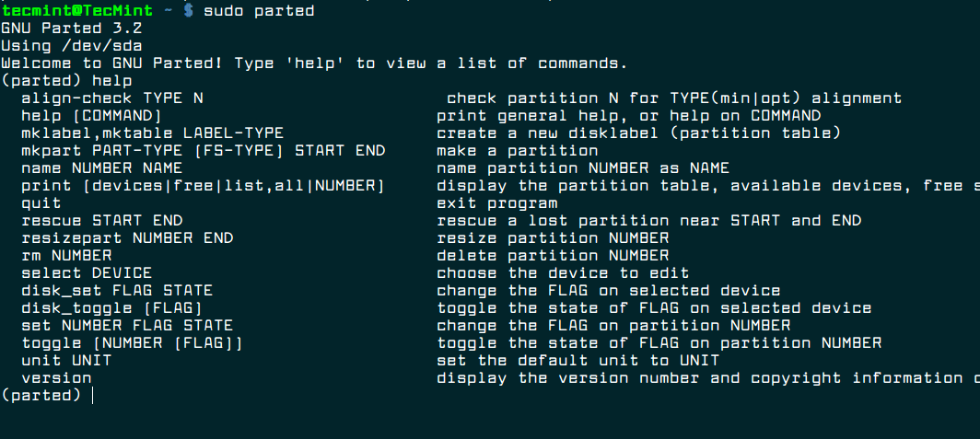Click the 'rescue START END' command entry
The height and width of the screenshot is (439, 980).
click(102, 221)
